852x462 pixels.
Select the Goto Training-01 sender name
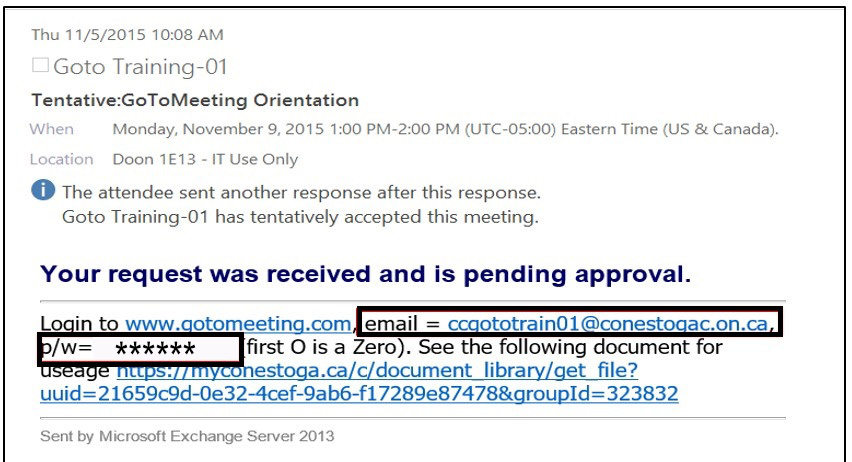(x=140, y=66)
